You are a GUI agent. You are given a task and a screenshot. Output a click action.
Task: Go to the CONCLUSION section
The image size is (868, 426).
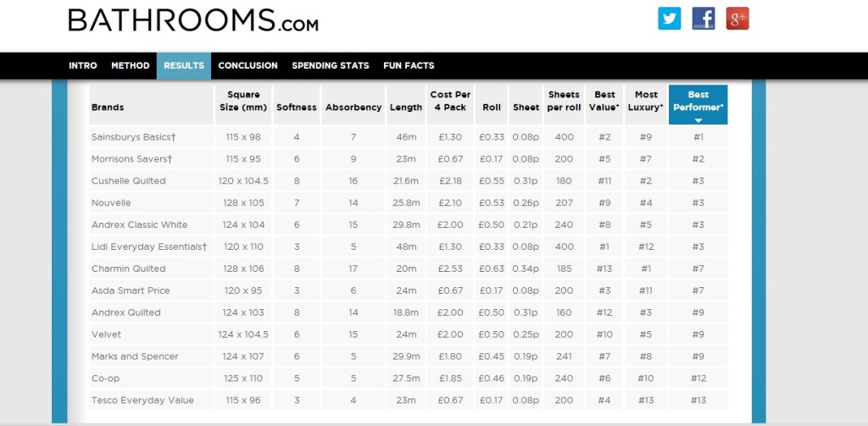(x=248, y=65)
